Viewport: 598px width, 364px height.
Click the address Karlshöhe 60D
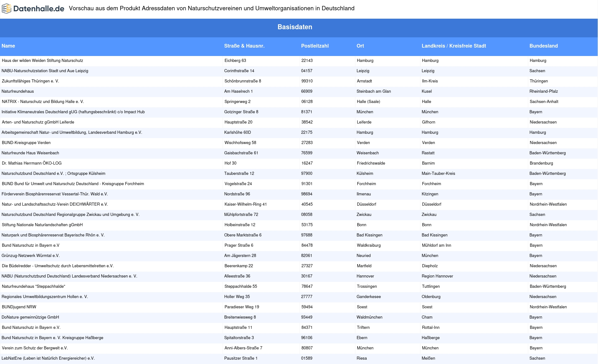[238, 133]
